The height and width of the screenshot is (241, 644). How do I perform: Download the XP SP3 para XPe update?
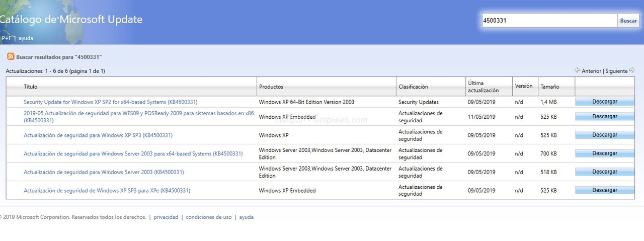tap(605, 191)
